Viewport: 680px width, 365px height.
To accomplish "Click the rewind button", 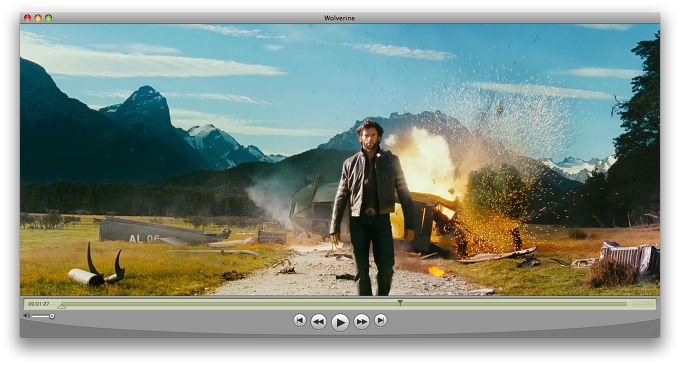I will point(319,321).
